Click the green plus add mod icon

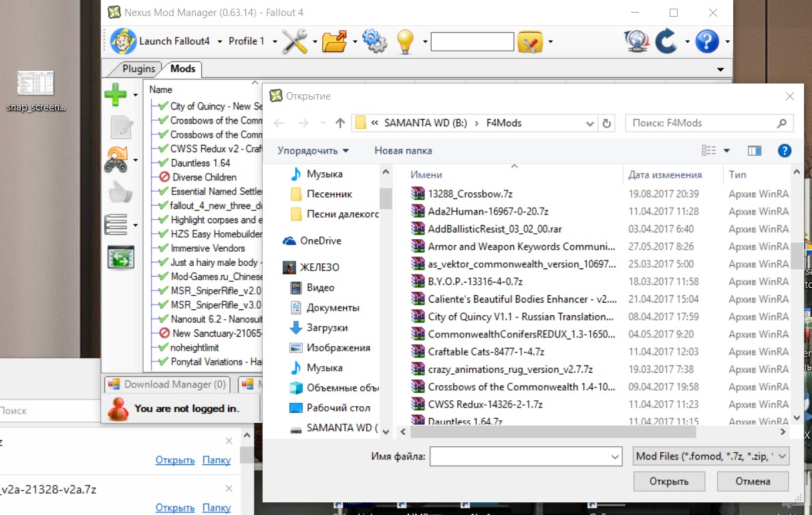point(116,95)
